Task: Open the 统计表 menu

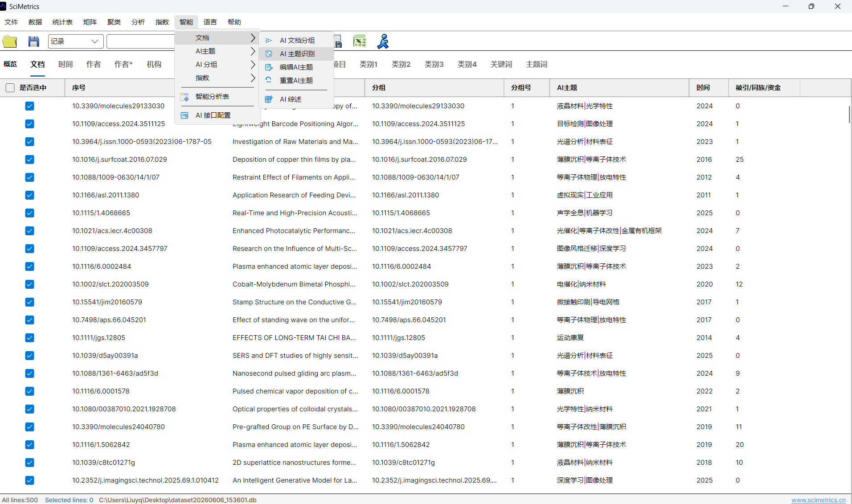Action: pos(62,22)
